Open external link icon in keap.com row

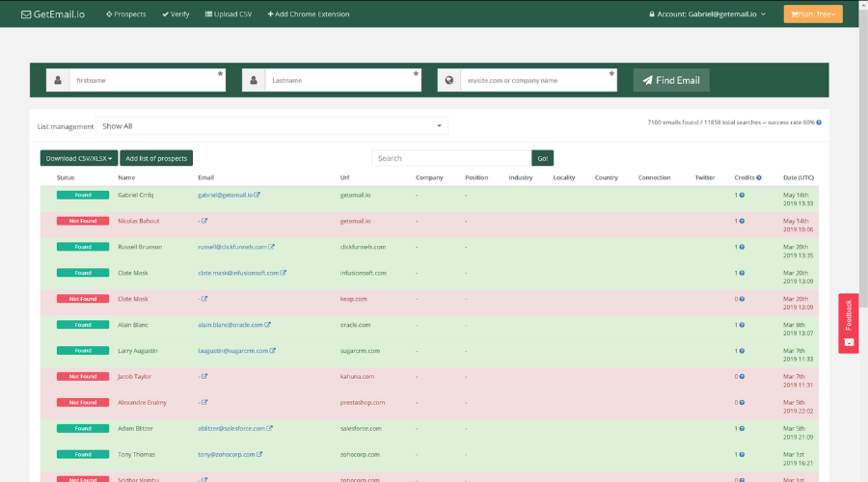tap(204, 299)
